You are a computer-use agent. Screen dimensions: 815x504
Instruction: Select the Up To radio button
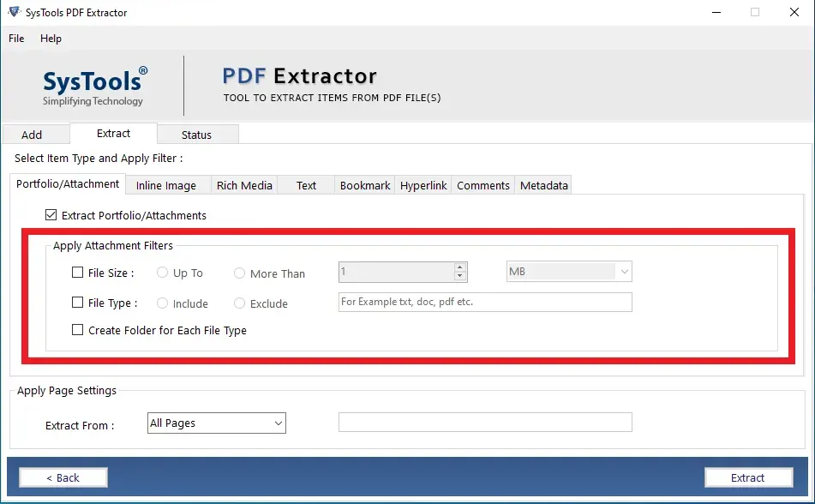pyautogui.click(x=162, y=273)
